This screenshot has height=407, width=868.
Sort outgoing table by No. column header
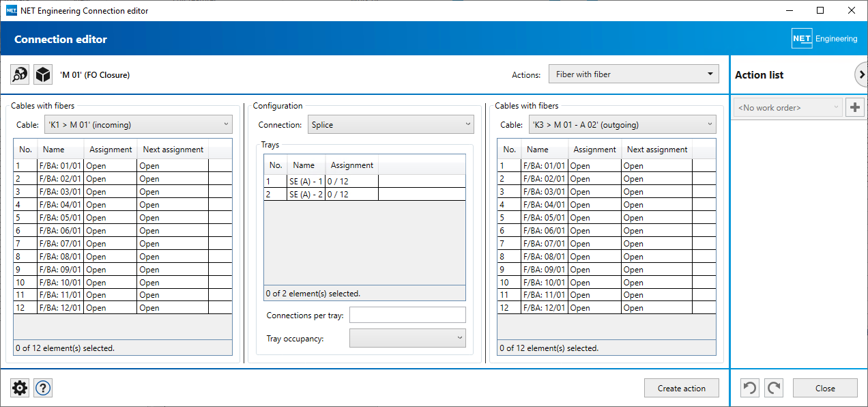(x=509, y=149)
